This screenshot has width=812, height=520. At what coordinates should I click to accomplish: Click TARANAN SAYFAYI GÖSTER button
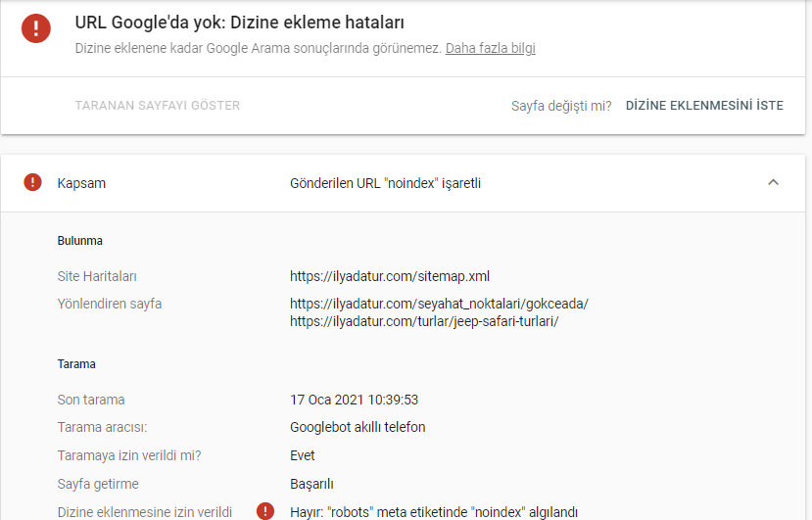pyautogui.click(x=158, y=106)
